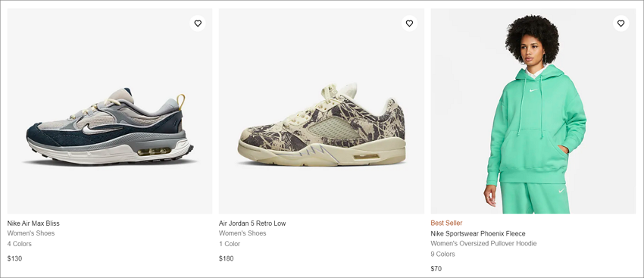
Task: Click the $70 price
Action: click(436, 269)
